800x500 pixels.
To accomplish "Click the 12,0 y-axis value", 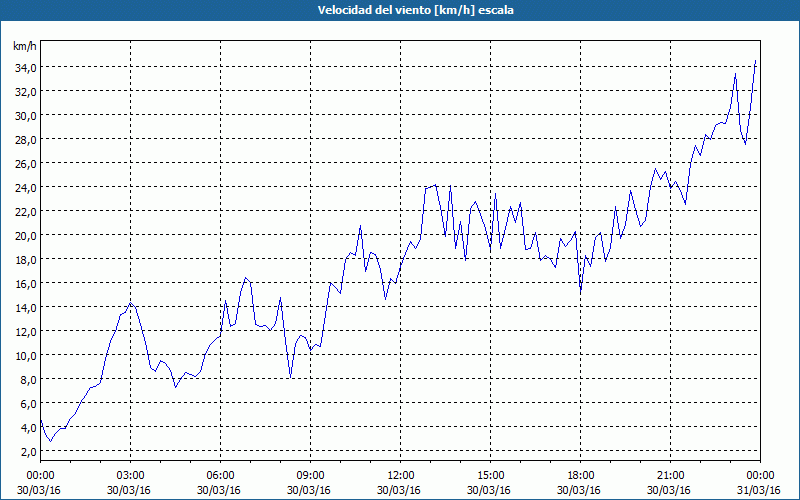I will pos(24,331).
